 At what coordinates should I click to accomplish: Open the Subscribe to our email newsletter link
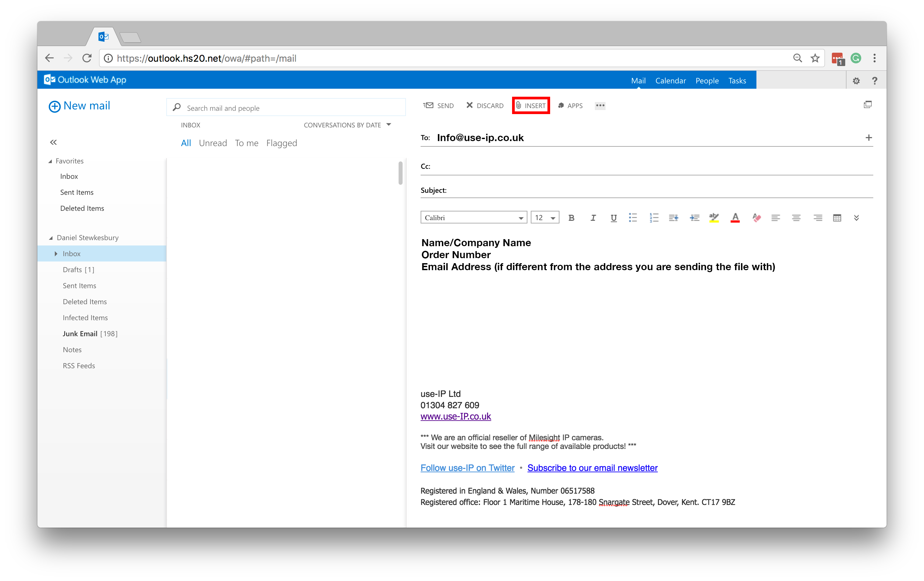593,468
